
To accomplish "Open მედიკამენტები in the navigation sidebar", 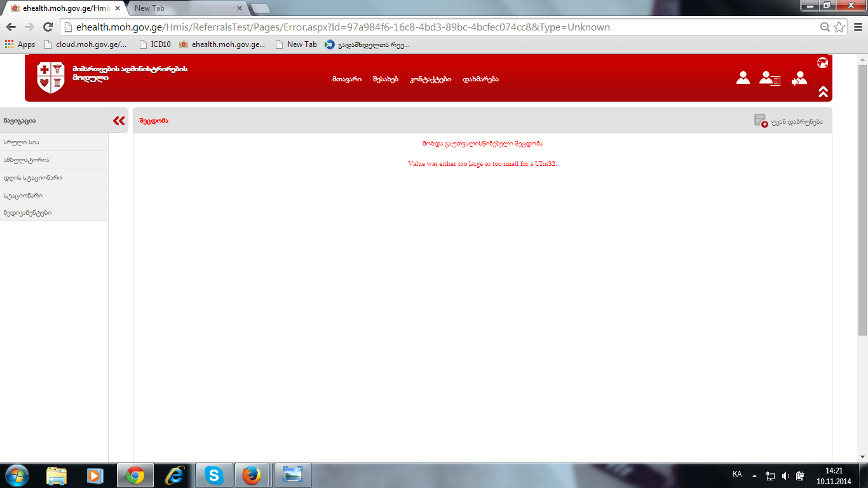I will (x=27, y=213).
